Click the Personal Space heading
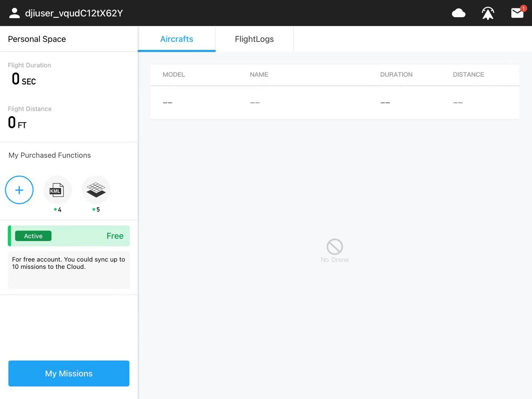This screenshot has height=399, width=532. tap(37, 39)
